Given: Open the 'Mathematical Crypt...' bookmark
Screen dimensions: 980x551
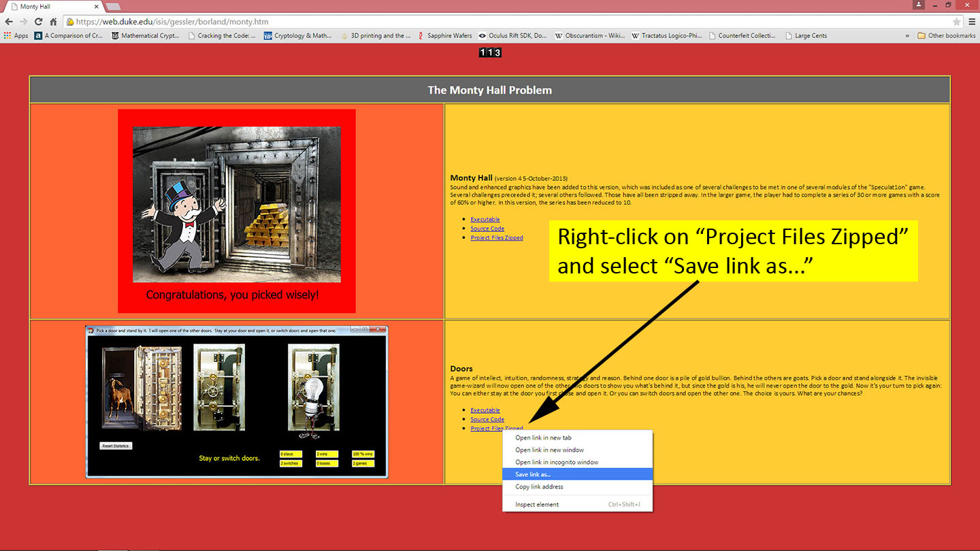Looking at the screenshot, I should click(x=145, y=35).
